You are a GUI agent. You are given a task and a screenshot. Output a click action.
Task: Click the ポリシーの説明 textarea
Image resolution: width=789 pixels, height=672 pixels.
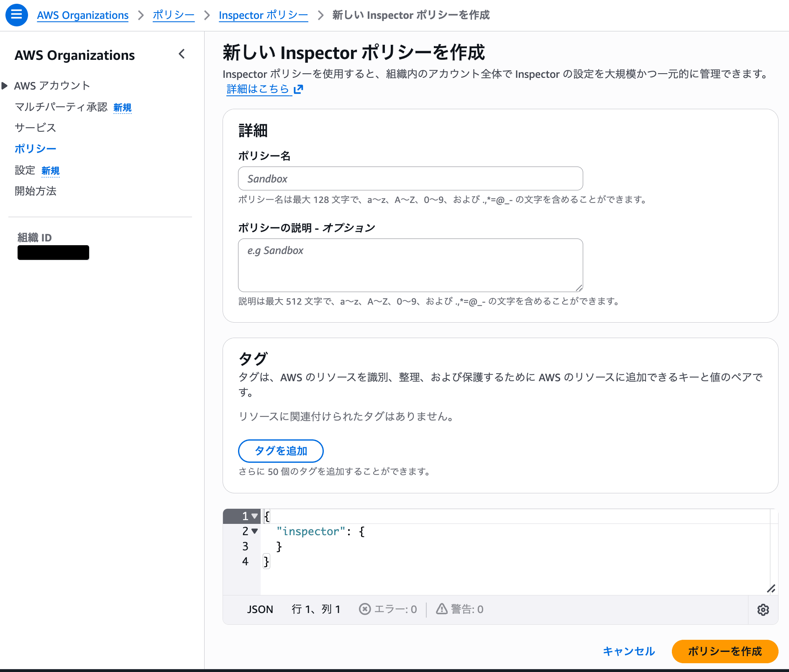coord(410,265)
